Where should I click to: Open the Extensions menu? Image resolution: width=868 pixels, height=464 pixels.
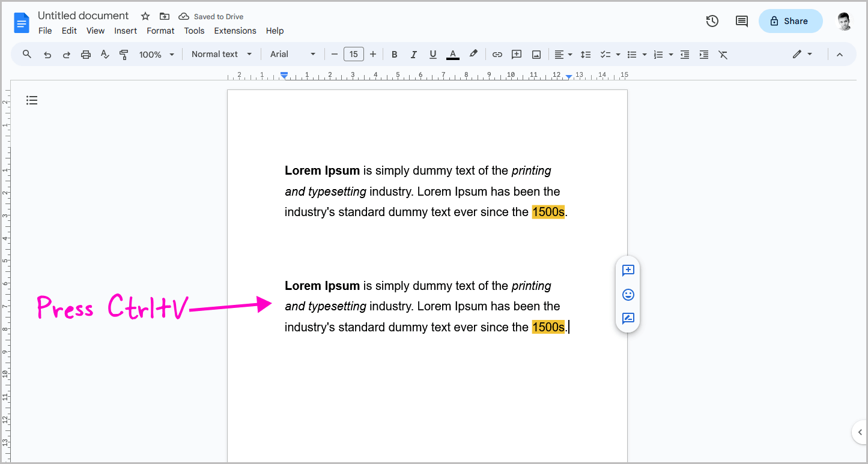(235, 31)
